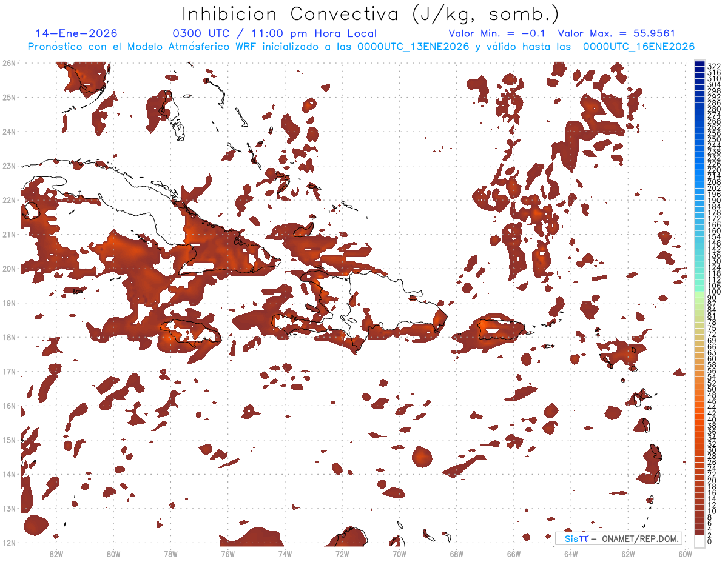Click the dark blue legend swatch labeled 322
This screenshot has height=562, width=728.
pos(700,64)
